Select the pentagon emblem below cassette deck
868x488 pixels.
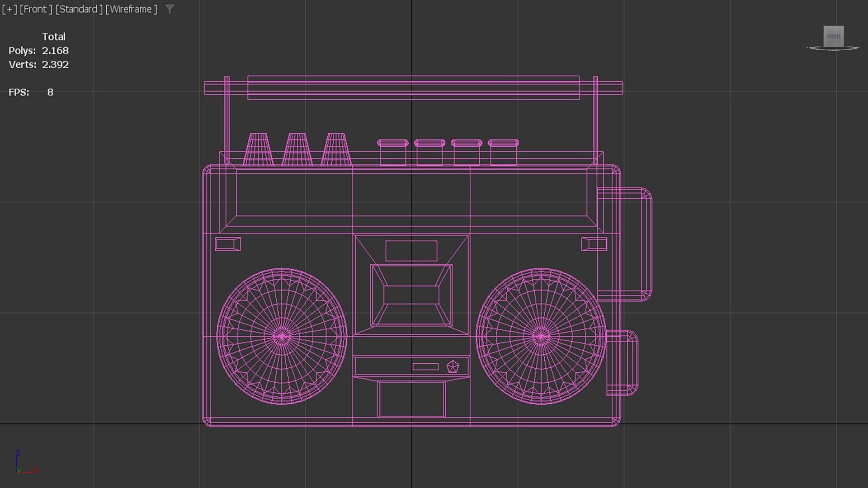tap(453, 366)
